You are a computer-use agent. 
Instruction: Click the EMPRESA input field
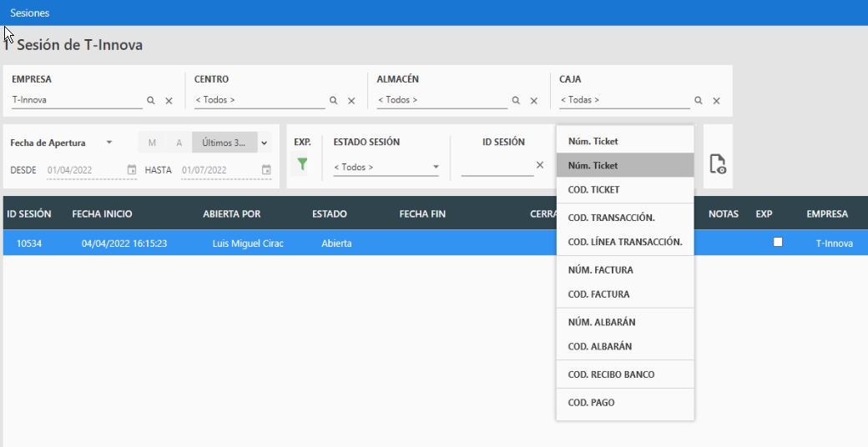[x=77, y=100]
